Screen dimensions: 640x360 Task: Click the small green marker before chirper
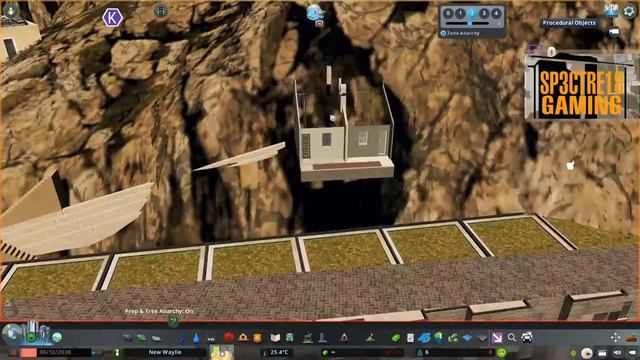click(573, 353)
